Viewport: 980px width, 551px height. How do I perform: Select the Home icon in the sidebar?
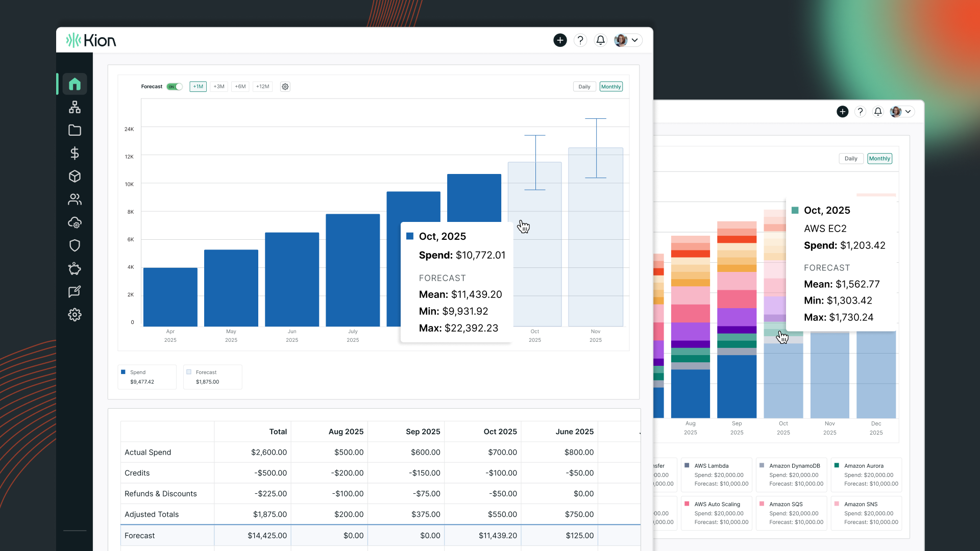(75, 84)
